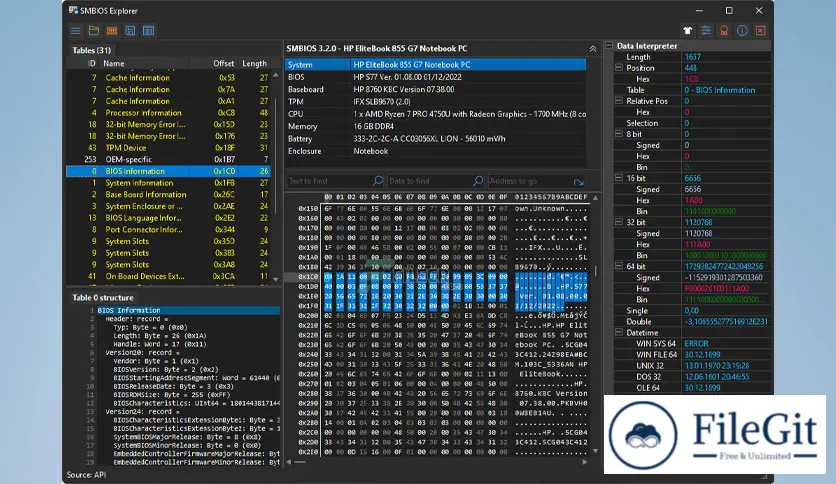The width and height of the screenshot is (836, 484).
Task: Sort tables by the Length column header
Action: pyautogui.click(x=254, y=63)
